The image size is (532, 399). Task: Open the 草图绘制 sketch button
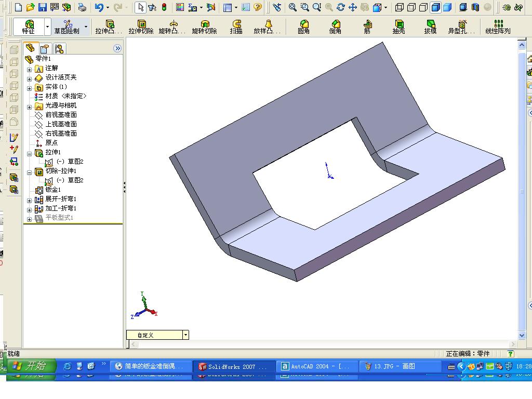point(67,27)
